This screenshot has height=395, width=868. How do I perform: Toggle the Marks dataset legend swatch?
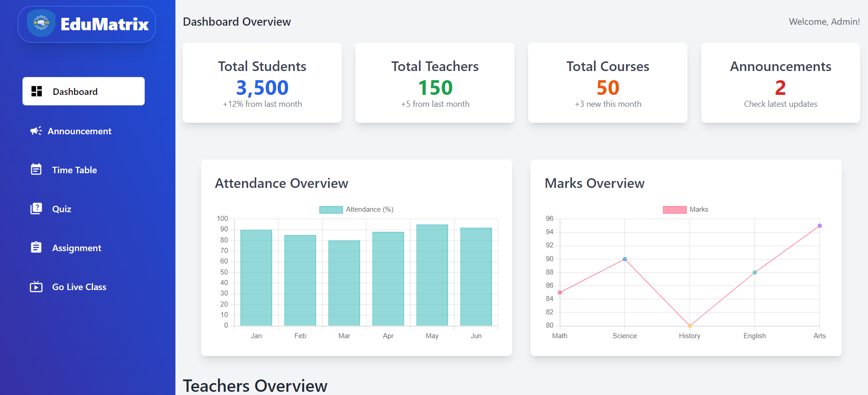[674, 210]
